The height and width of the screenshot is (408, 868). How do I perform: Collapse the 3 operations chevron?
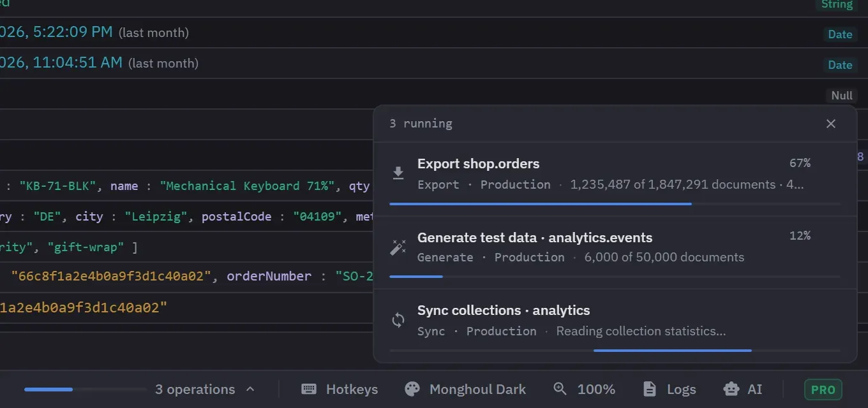point(250,389)
